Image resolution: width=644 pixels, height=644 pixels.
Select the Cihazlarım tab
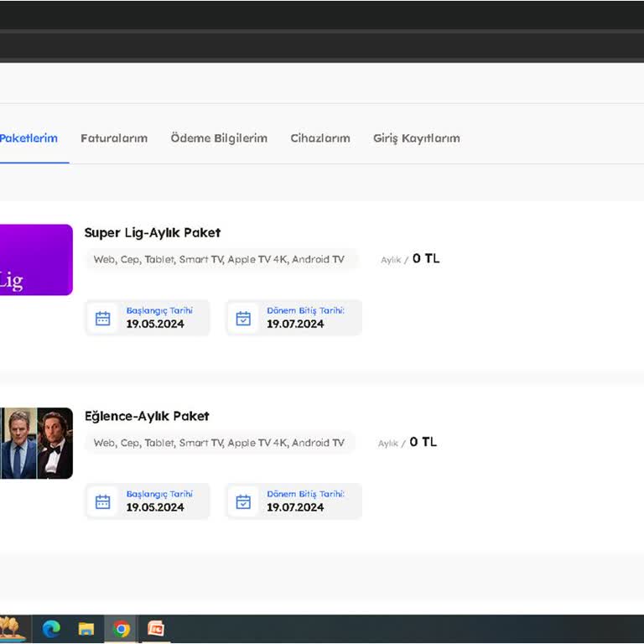point(320,138)
